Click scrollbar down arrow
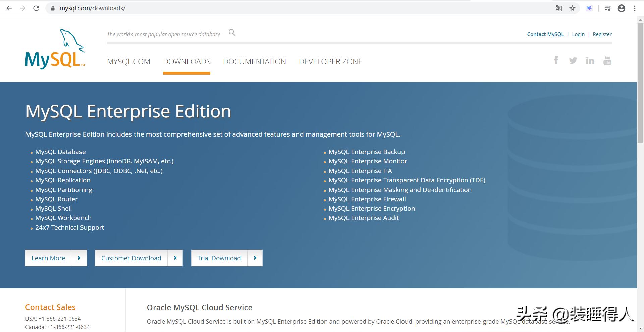This screenshot has height=332, width=644. [640, 328]
